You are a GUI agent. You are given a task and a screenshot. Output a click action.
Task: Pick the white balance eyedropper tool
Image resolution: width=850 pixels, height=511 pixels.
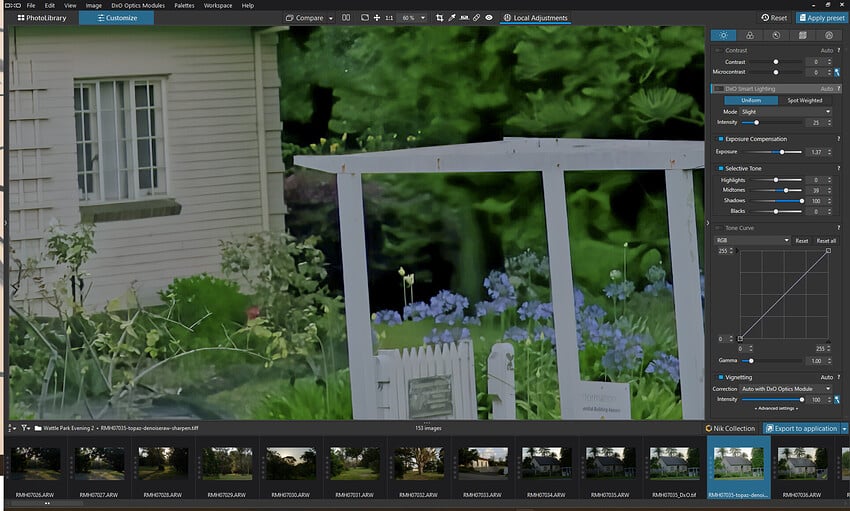[x=452, y=18]
